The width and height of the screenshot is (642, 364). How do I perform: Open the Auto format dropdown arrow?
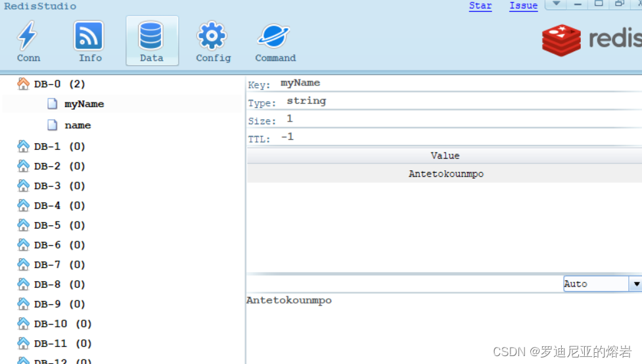[636, 284]
